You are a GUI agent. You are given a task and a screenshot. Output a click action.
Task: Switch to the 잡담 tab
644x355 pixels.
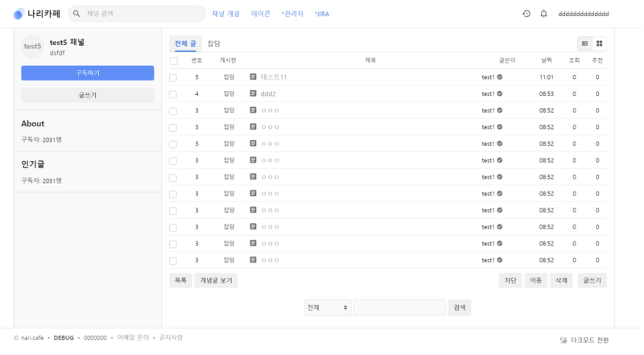coord(213,43)
